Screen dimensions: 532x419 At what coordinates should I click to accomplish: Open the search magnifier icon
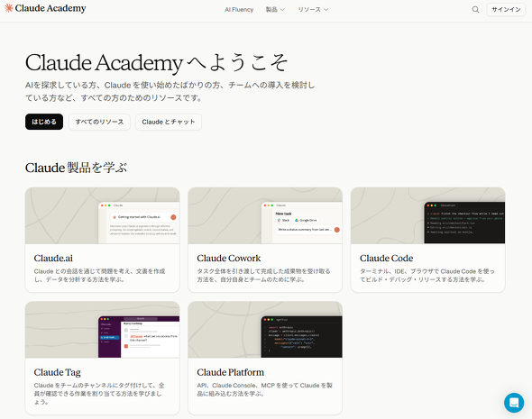(475, 10)
